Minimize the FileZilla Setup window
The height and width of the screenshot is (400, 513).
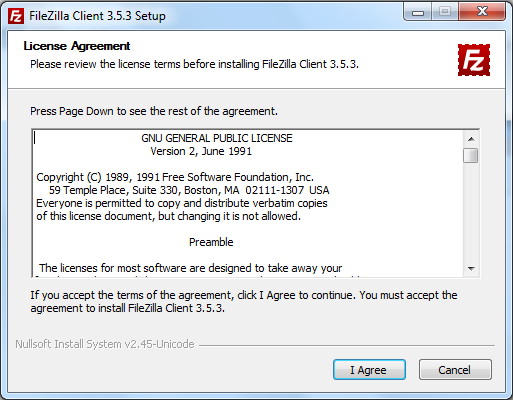pyautogui.click(x=418, y=12)
